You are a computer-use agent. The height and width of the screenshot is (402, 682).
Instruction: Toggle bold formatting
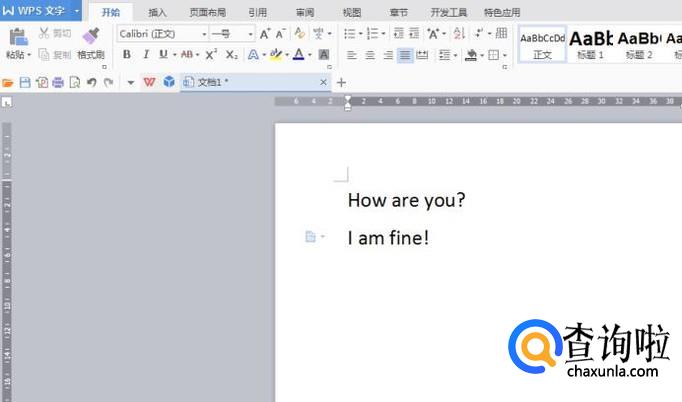(127, 54)
